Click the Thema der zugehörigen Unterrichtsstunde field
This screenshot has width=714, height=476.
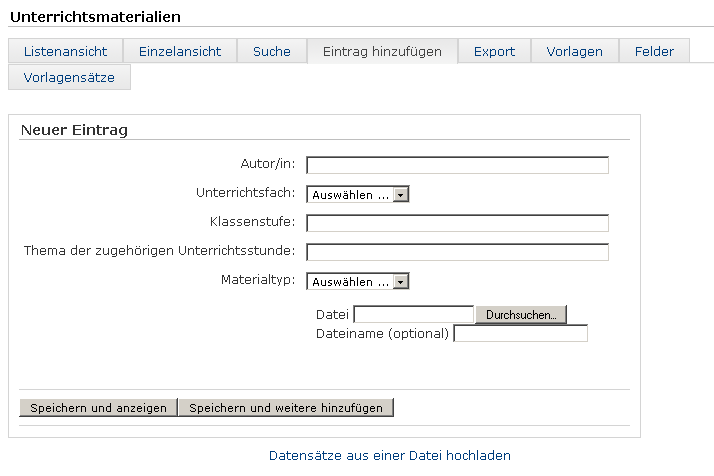pos(457,252)
